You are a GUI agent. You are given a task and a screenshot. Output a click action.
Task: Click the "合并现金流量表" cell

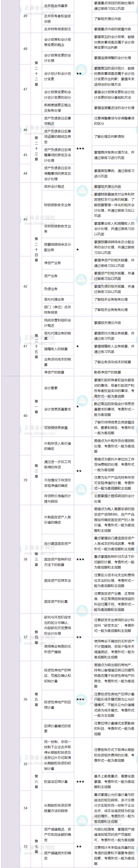coord(58,6)
